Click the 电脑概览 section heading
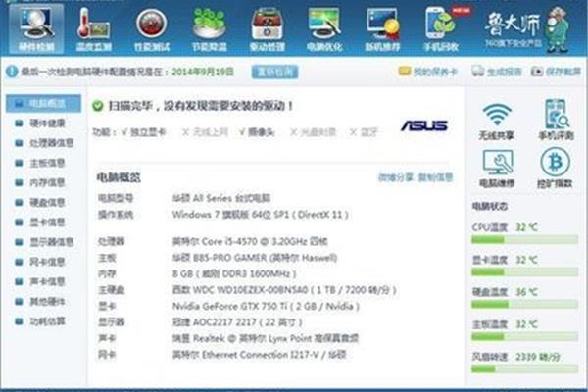 coord(119,177)
